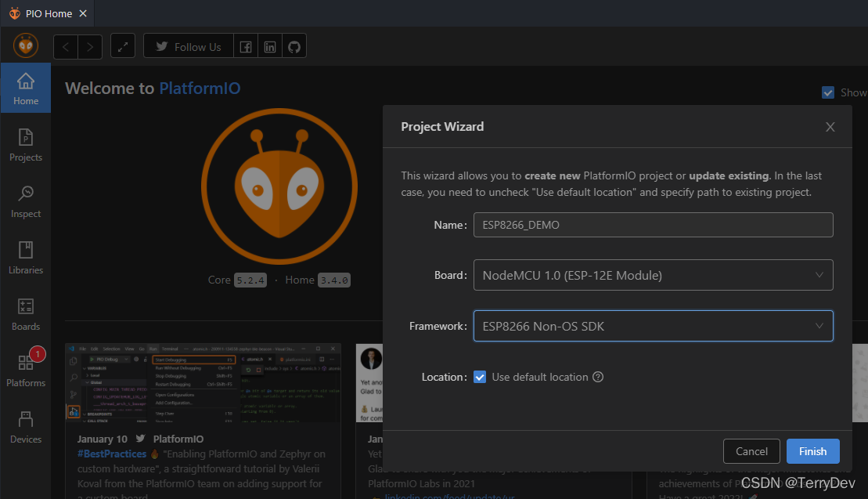868x499 pixels.
Task: Close the PIO Home tab
Action: click(x=83, y=13)
